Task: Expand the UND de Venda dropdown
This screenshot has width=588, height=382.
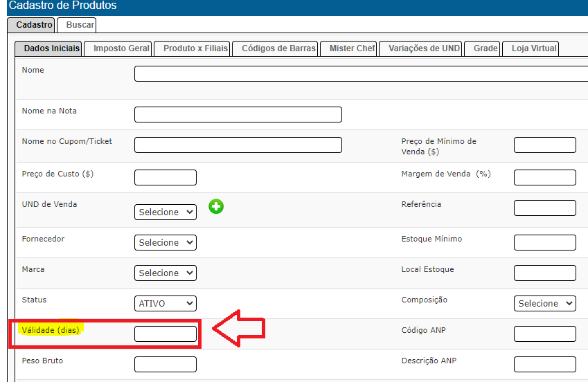Action: pos(166,212)
